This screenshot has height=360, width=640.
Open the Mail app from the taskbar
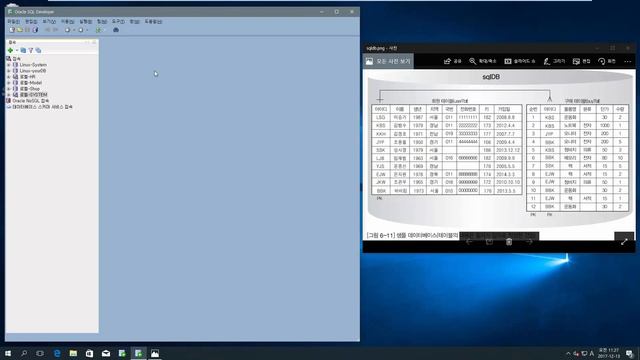coord(106,353)
